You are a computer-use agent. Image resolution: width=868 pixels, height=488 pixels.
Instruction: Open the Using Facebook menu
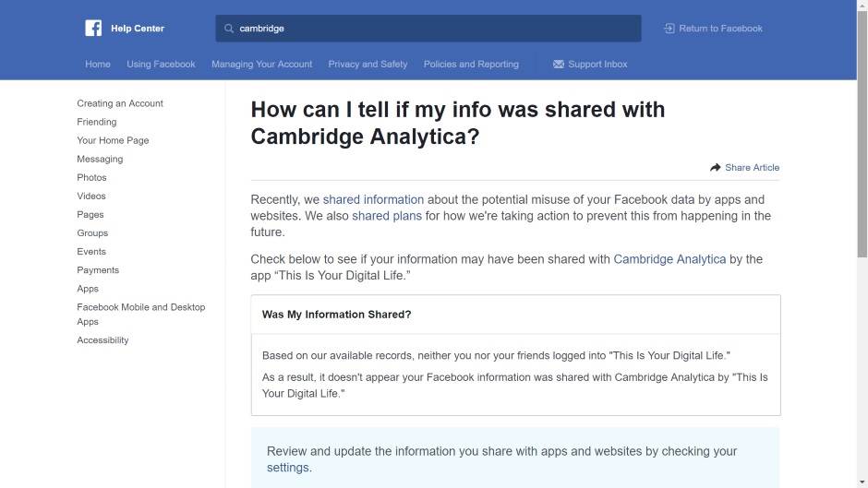pyautogui.click(x=161, y=65)
